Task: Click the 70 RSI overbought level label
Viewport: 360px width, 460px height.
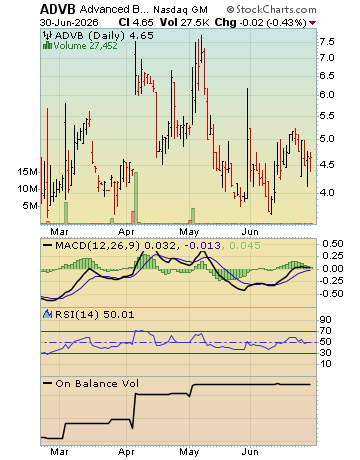Action: coord(326,331)
